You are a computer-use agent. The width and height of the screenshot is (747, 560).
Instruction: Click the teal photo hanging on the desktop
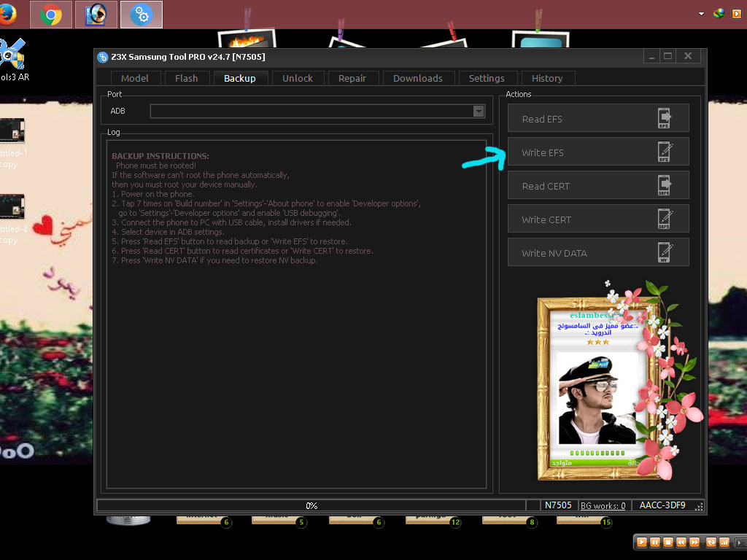[541, 40]
